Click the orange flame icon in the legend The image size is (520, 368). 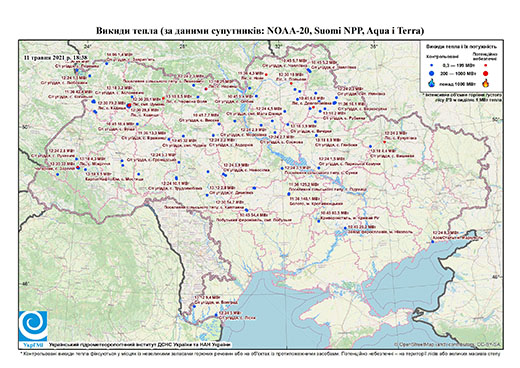click(485, 83)
